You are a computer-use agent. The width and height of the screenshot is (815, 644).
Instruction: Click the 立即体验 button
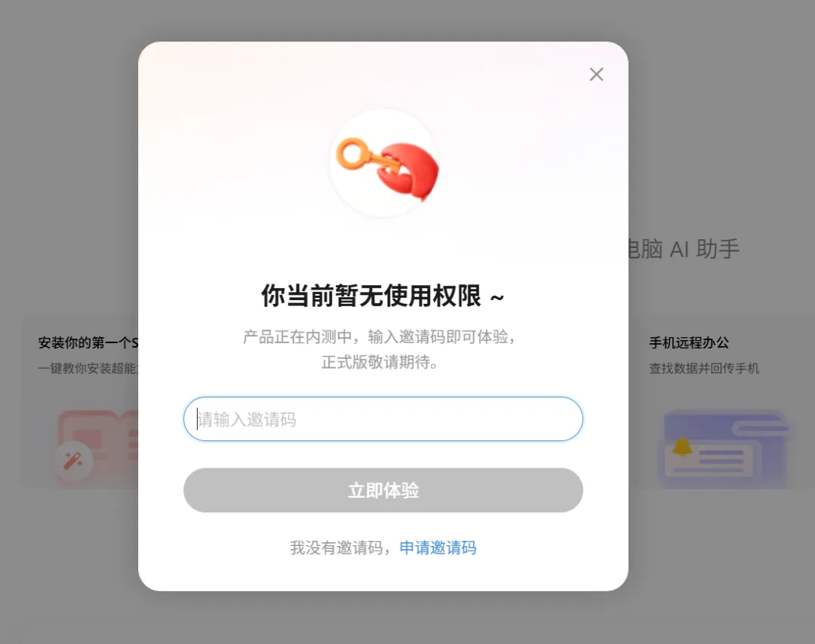pos(383,490)
